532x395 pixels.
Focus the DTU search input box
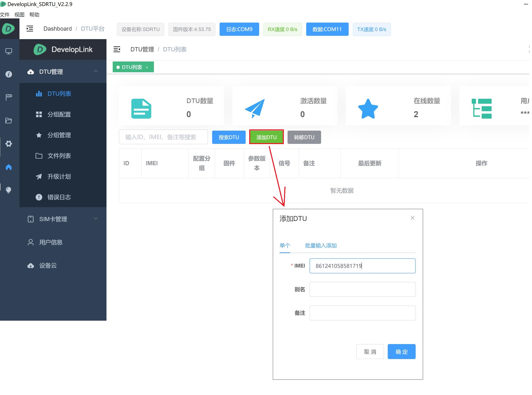click(x=163, y=137)
